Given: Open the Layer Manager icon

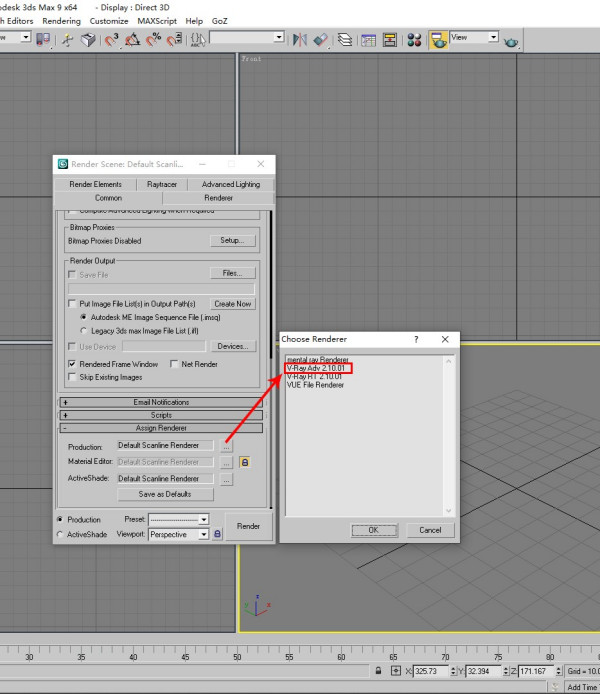Looking at the screenshot, I should pos(345,39).
